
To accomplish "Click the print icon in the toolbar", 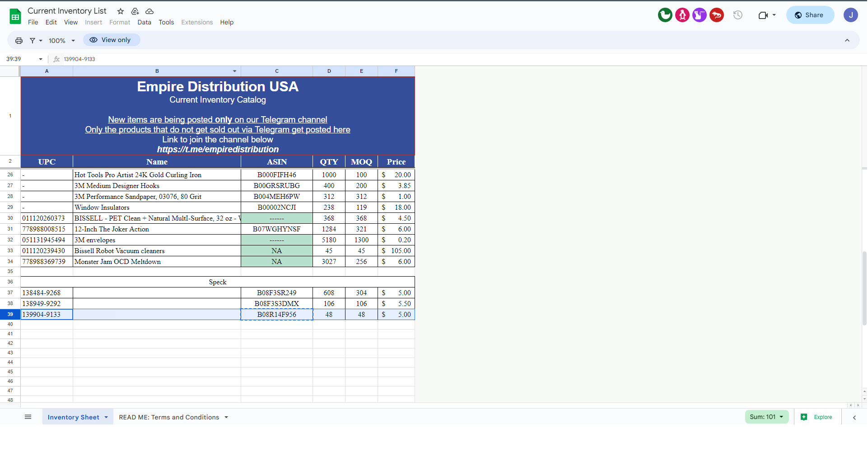I will [x=19, y=41].
